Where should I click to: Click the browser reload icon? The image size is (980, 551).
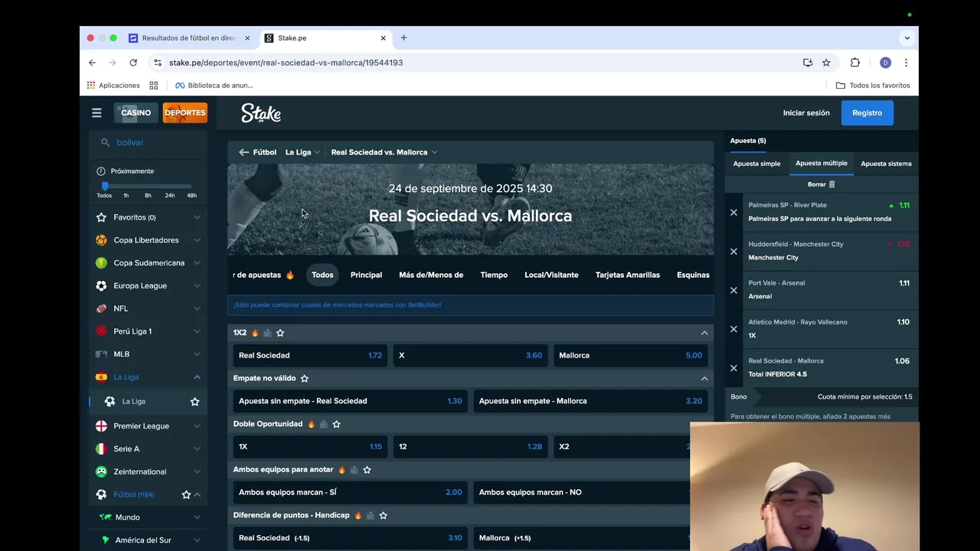pyautogui.click(x=133, y=63)
